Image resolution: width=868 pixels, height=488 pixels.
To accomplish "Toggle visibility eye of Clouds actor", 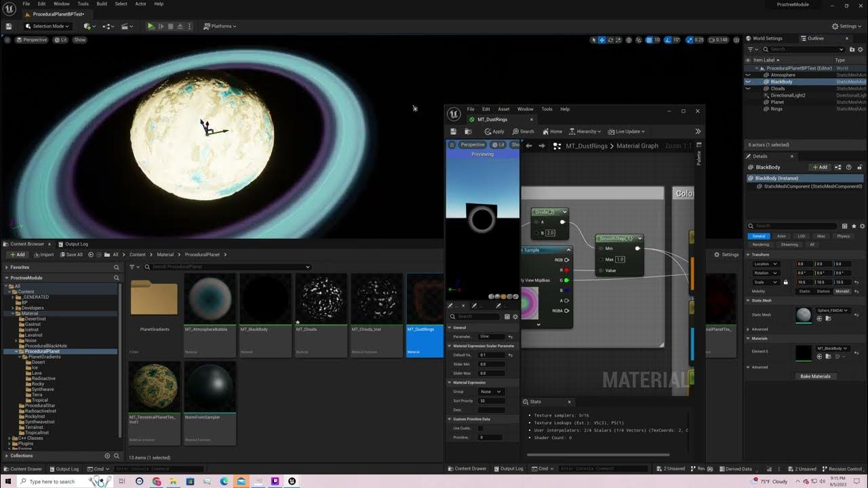I will pos(748,88).
